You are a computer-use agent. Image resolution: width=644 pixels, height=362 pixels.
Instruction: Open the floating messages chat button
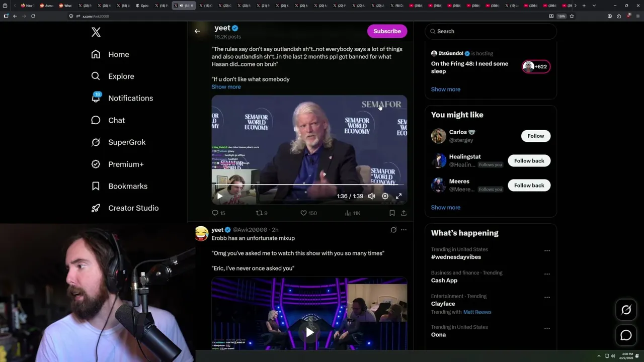tap(626, 335)
